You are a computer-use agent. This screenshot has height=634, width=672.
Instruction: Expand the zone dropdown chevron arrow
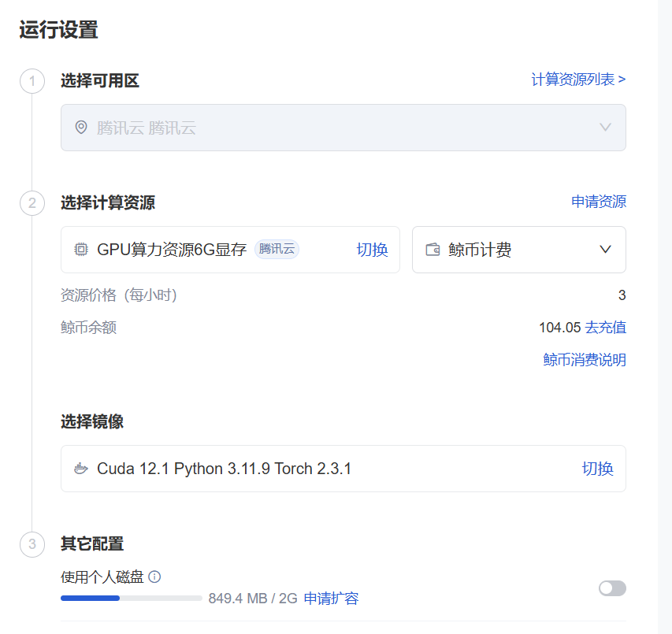click(x=605, y=128)
